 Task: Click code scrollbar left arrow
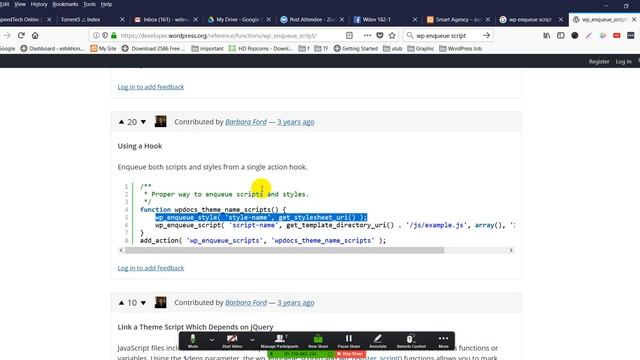click(121, 250)
